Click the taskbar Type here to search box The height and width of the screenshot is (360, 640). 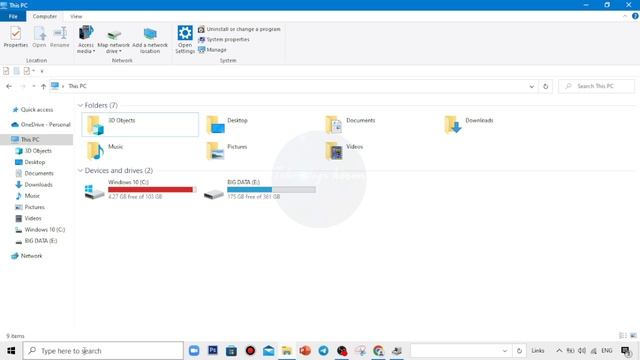(x=103, y=351)
